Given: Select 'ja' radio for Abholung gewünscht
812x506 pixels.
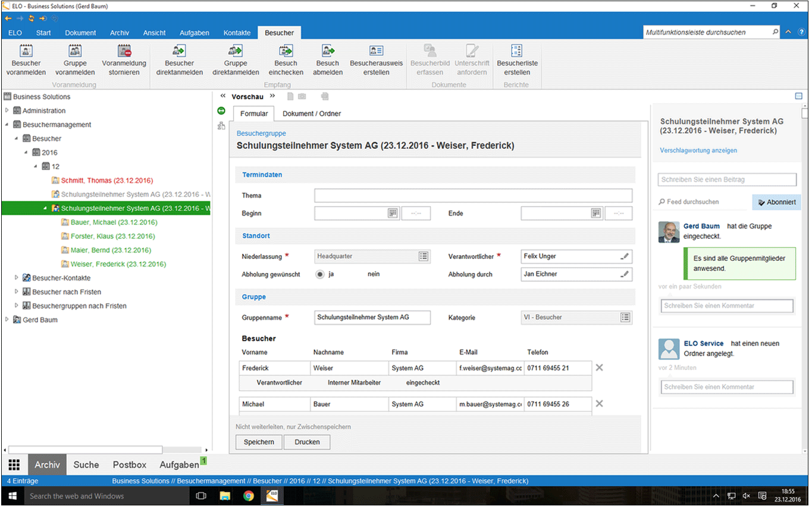Looking at the screenshot, I should tap(320, 274).
